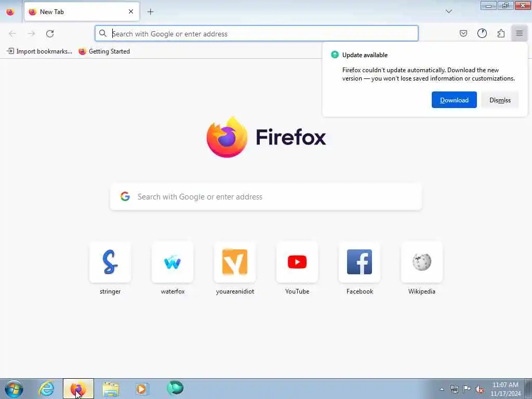532x399 pixels.
Task: Click the green Update available icon
Action: coord(335,55)
